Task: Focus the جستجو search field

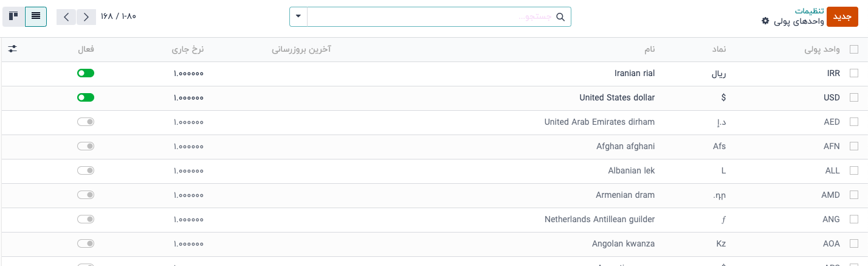Action: (432, 17)
